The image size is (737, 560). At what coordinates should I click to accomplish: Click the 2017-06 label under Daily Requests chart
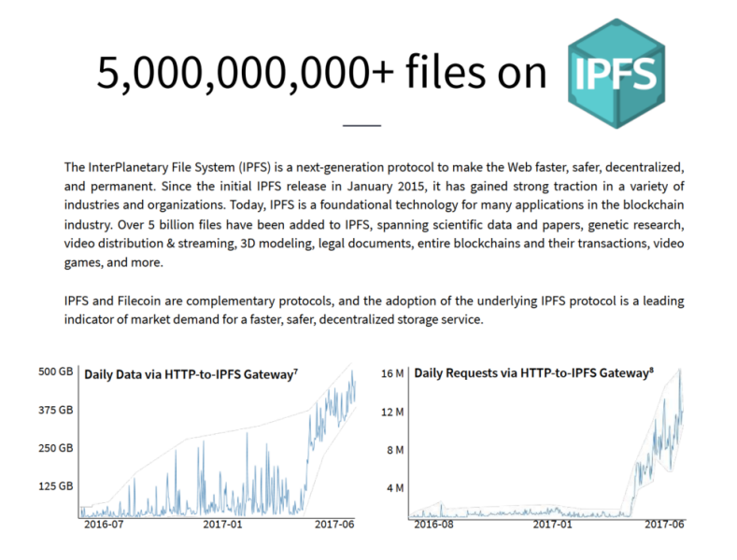coord(665,525)
